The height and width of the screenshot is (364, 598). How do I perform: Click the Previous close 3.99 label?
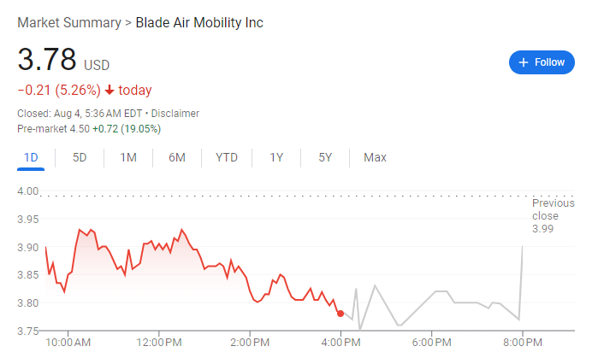tap(553, 216)
